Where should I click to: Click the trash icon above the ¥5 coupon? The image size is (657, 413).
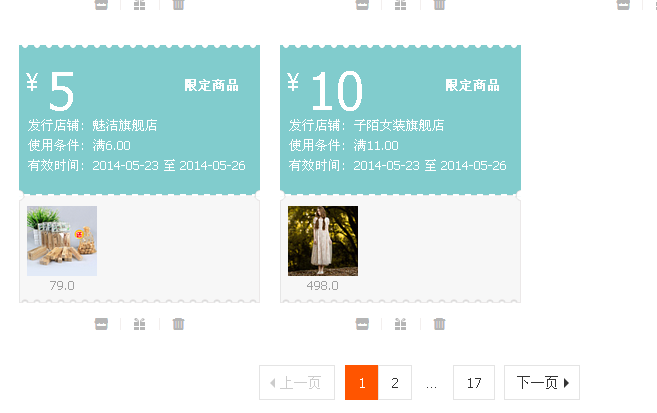click(x=178, y=5)
